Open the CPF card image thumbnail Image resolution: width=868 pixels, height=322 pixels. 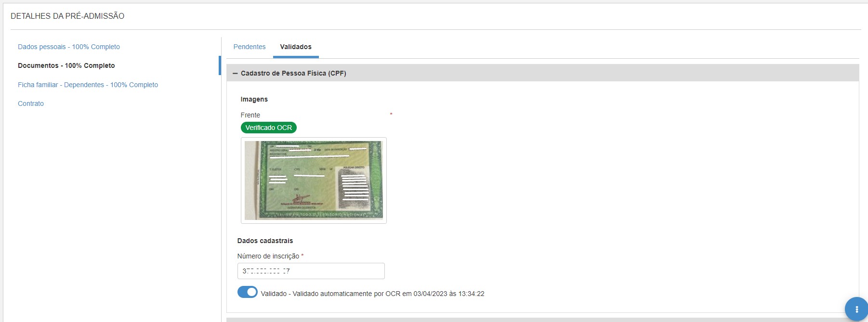click(314, 180)
